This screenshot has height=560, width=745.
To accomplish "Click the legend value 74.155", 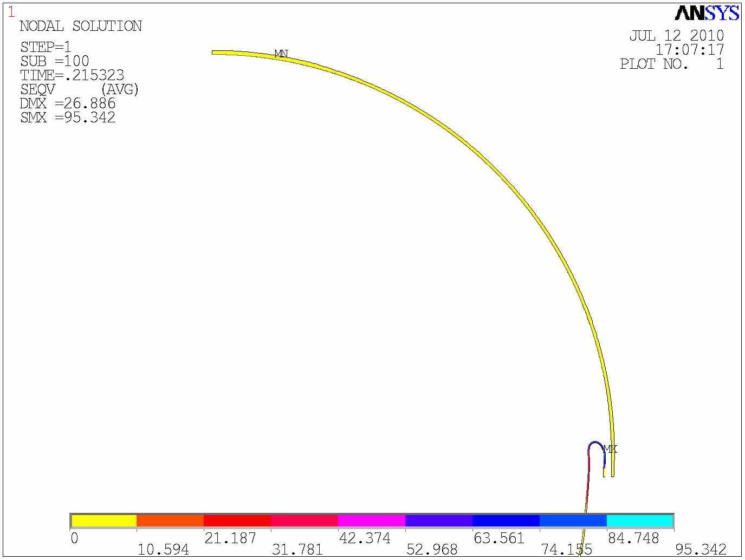I will click(566, 550).
